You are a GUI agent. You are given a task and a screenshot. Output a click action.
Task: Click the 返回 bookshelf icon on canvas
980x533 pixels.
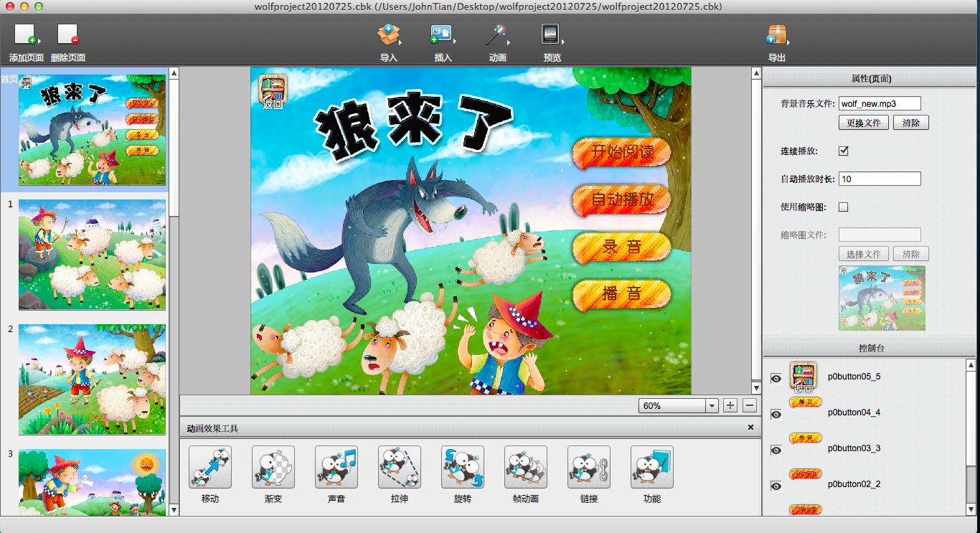point(273,91)
